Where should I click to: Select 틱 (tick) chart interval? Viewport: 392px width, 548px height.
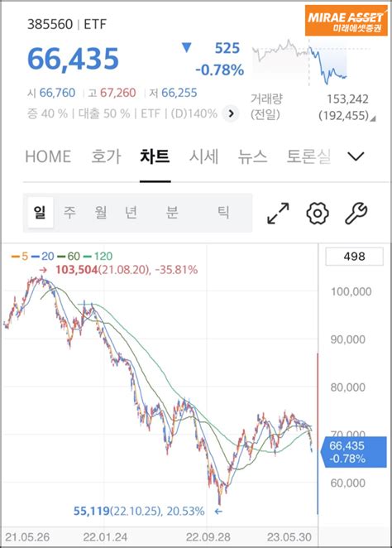coord(223,213)
